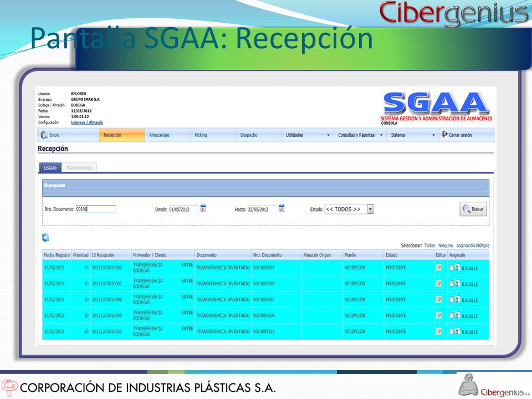Click the Nro. Documento input field
The width and height of the screenshot is (532, 399).
point(96,209)
